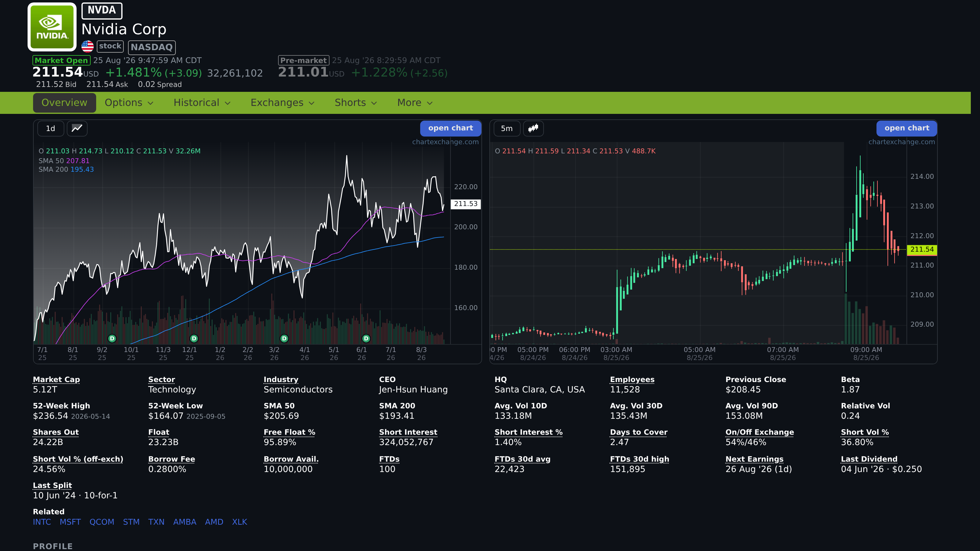
Task: Click the 211.54 price tag on 5m chart
Action: tap(922, 249)
